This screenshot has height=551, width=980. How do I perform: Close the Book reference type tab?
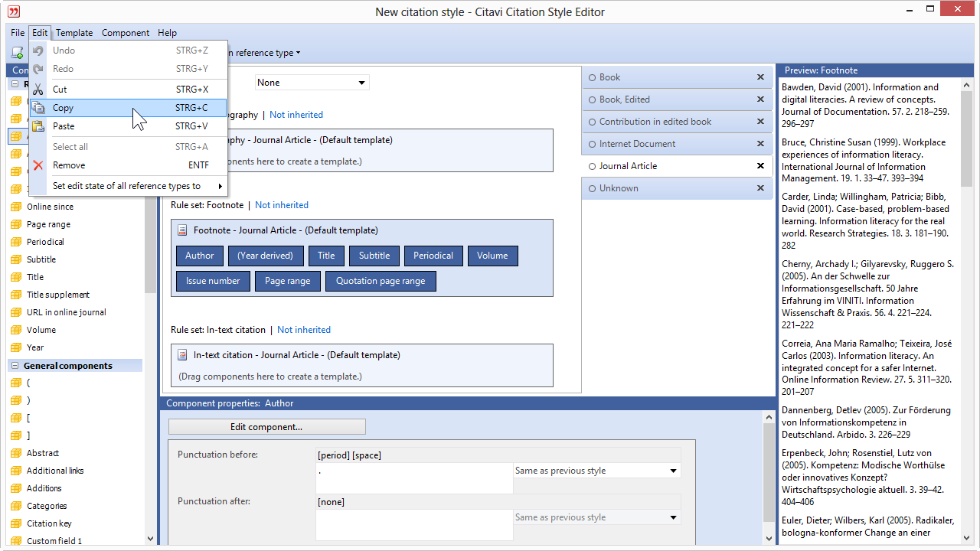(760, 77)
